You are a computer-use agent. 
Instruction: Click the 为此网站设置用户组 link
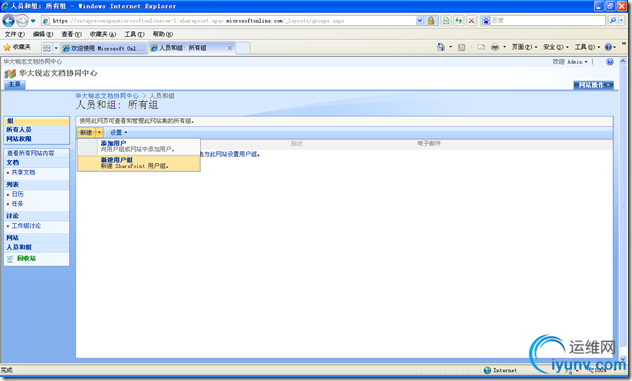coord(231,154)
